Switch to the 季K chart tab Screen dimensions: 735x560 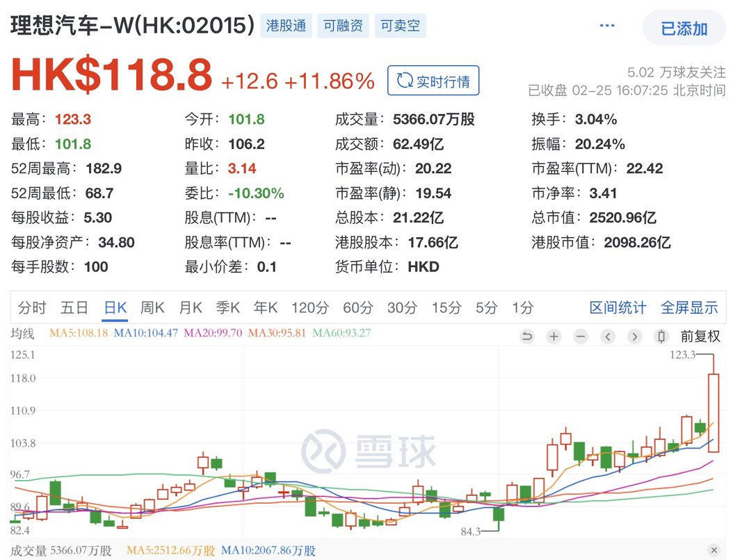point(228,307)
